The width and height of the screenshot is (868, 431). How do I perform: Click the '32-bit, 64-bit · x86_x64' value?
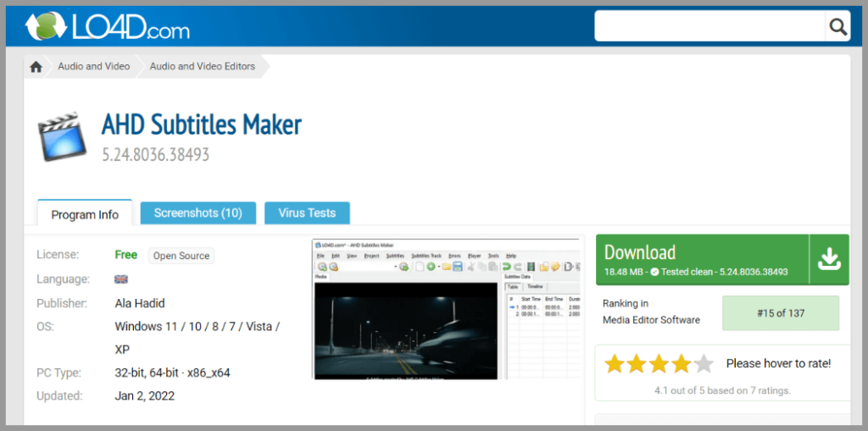pyautogui.click(x=172, y=373)
